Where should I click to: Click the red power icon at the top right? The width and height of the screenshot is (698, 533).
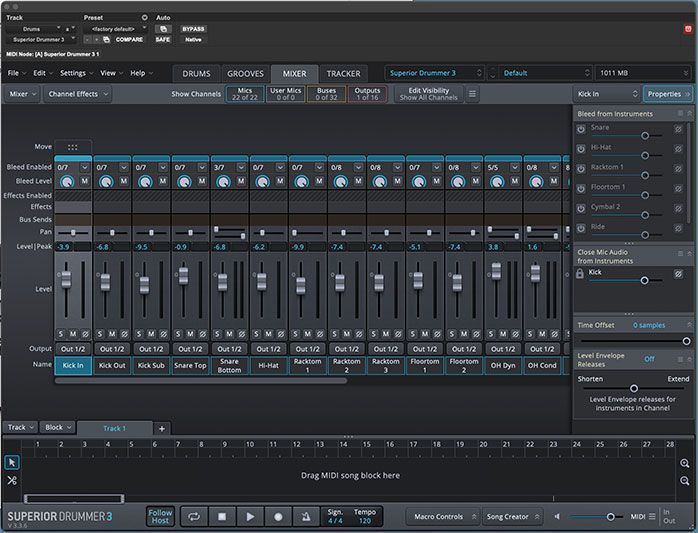point(688,29)
